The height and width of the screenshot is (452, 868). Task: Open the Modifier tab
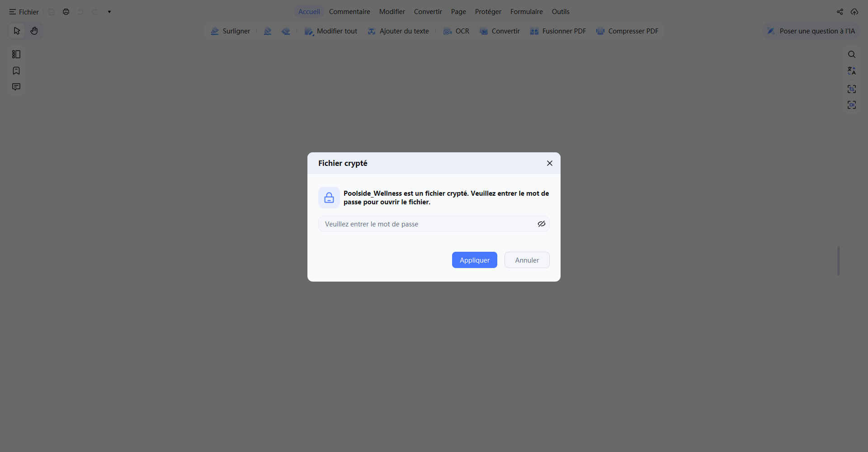coord(392,12)
